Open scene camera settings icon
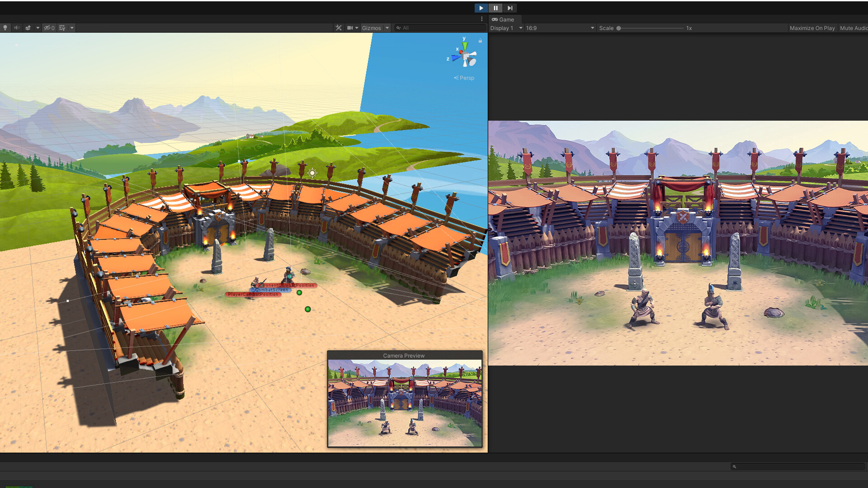Viewport: 868px width, 488px height. click(350, 28)
